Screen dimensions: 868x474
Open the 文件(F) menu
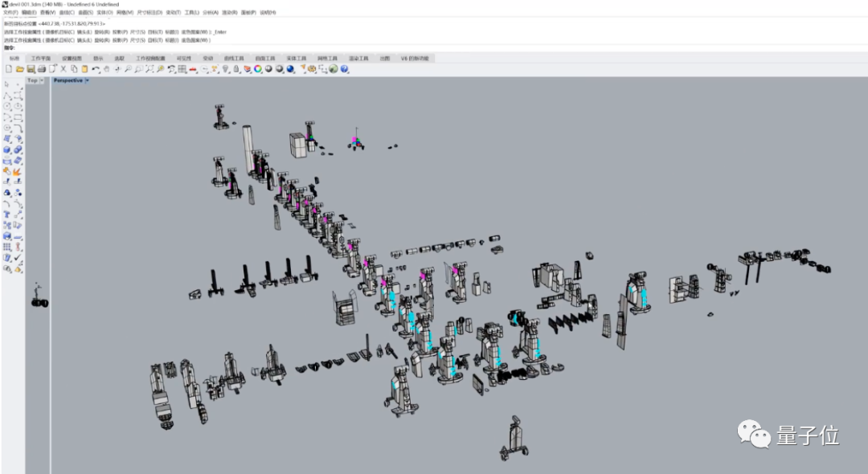pos(10,12)
